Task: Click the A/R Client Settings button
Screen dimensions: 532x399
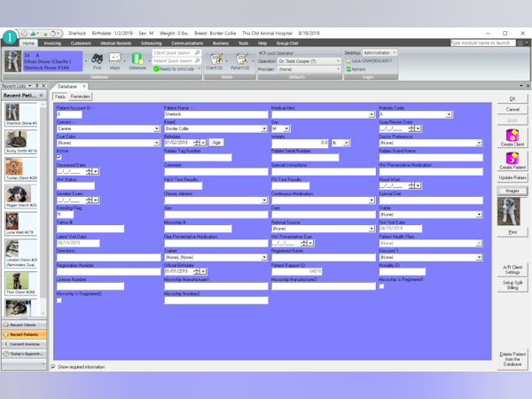Action: point(512,270)
